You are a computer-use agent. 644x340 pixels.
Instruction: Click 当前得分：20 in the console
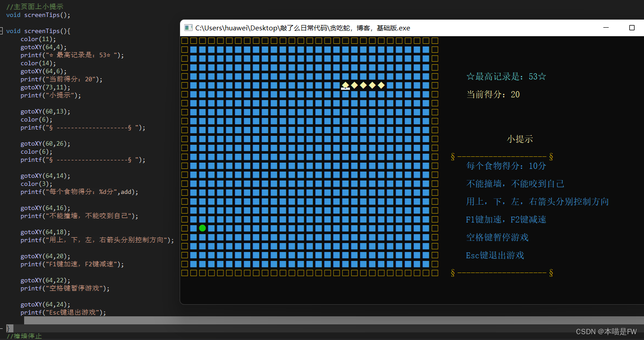pyautogui.click(x=493, y=94)
